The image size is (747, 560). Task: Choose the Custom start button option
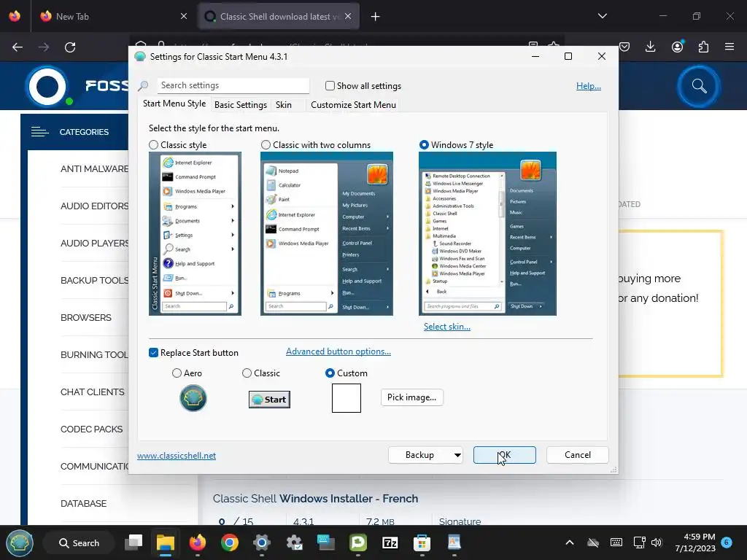(x=330, y=373)
